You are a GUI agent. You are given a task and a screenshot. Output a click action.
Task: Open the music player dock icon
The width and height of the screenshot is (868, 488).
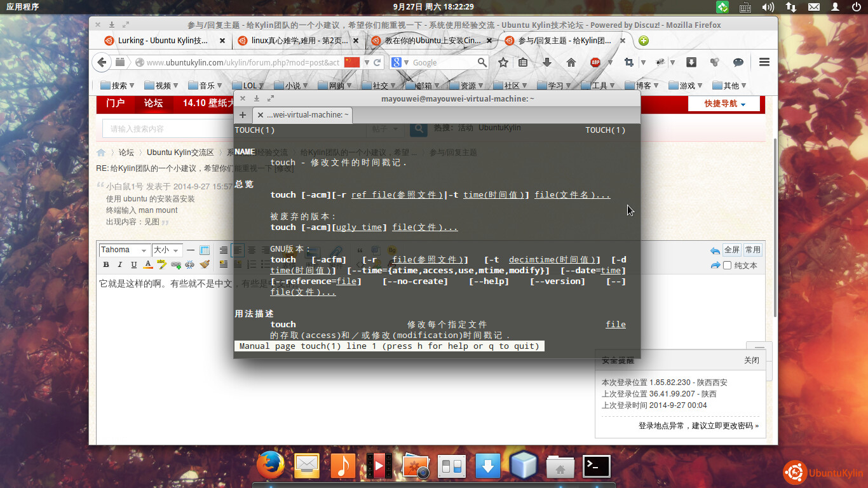(343, 466)
